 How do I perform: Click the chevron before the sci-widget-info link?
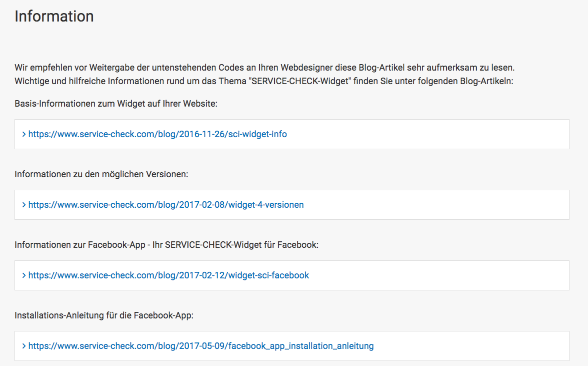(x=24, y=134)
